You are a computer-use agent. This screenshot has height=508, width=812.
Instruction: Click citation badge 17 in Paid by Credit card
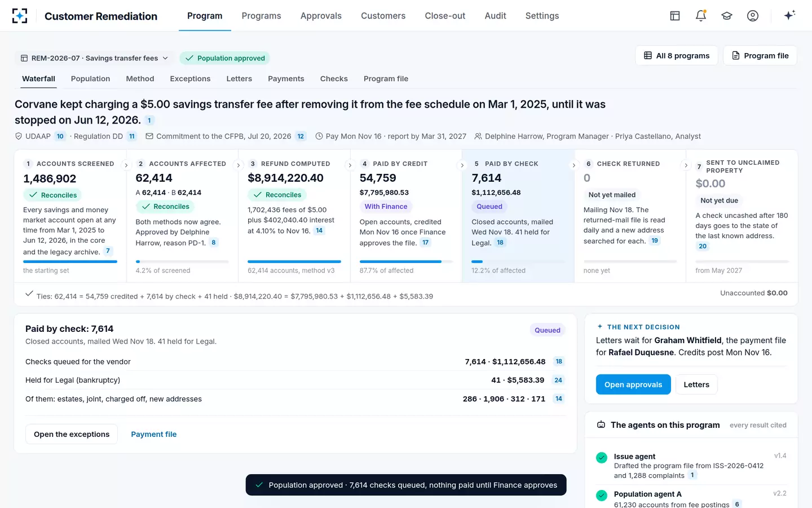[426, 243]
